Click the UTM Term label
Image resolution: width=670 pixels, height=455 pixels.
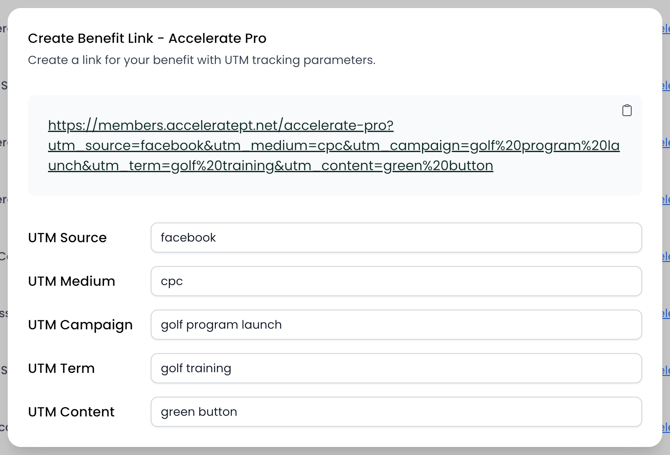click(x=61, y=368)
